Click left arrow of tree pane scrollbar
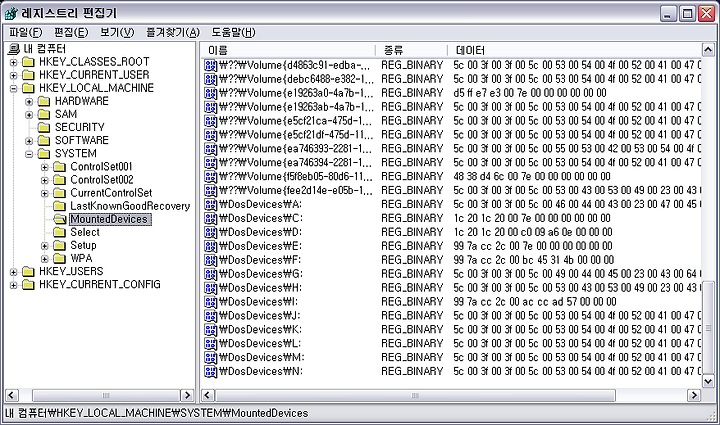Image resolution: width=720 pixels, height=425 pixels. coord(11,395)
